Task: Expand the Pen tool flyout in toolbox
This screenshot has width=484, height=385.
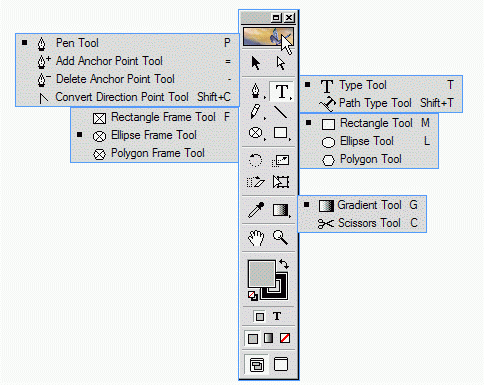Action: click(256, 91)
